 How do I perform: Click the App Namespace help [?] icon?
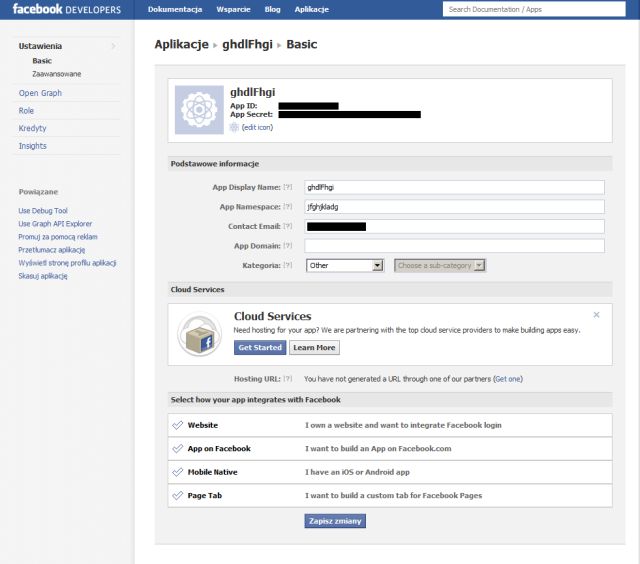point(288,207)
